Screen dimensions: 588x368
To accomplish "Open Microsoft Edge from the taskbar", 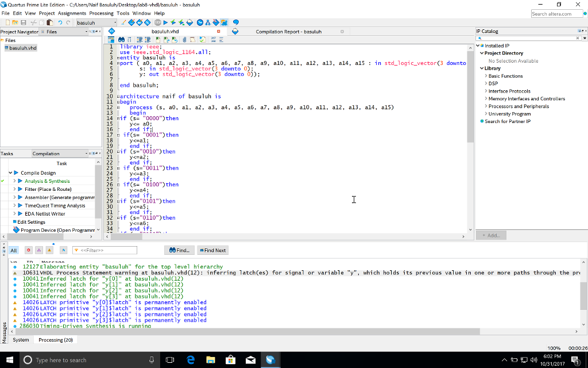I will tap(191, 360).
